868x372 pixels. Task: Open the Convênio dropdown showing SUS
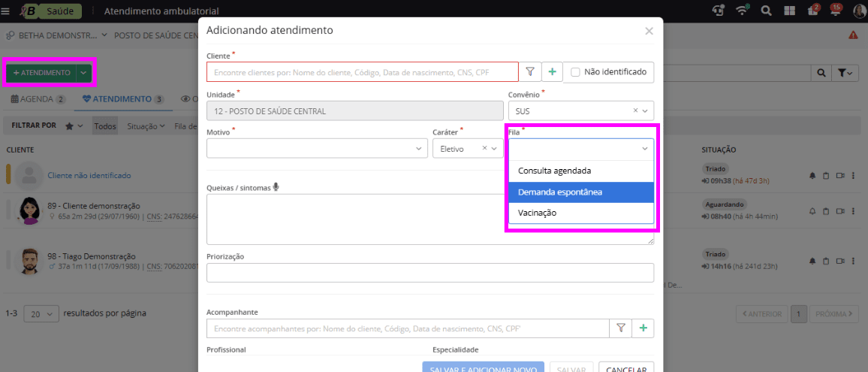[x=580, y=110]
